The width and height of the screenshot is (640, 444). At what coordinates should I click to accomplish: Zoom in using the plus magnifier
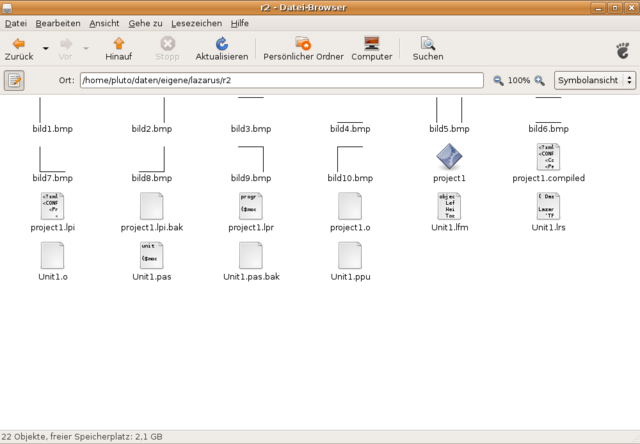pyautogui.click(x=540, y=80)
